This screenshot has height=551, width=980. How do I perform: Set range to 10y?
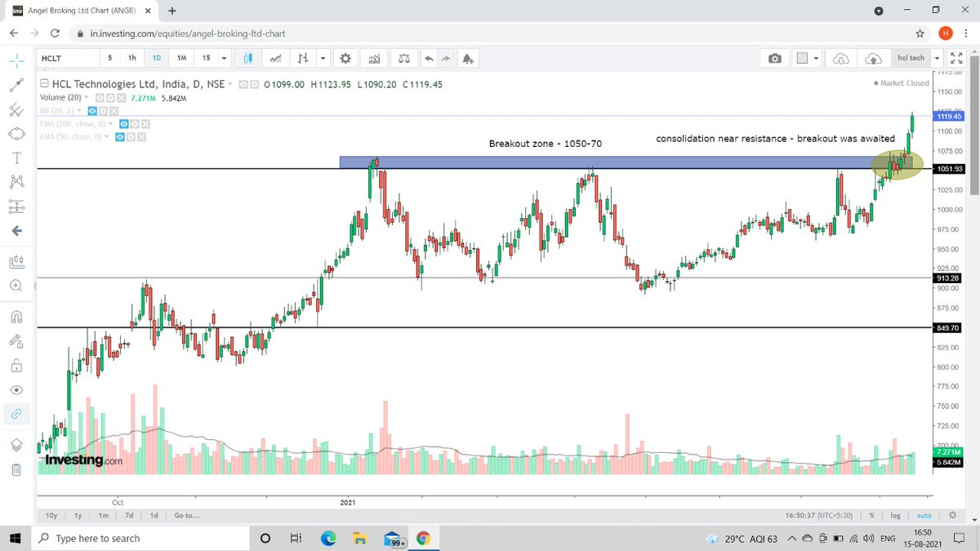tap(52, 515)
